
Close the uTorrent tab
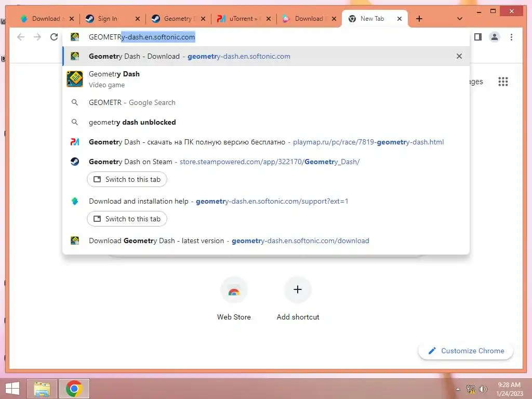tap(269, 19)
